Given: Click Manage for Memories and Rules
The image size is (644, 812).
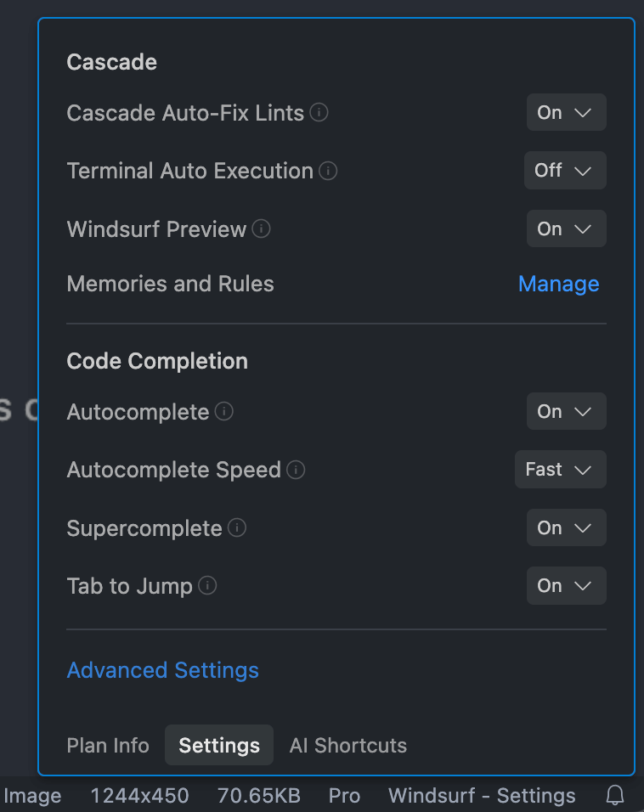Looking at the screenshot, I should tap(558, 284).
